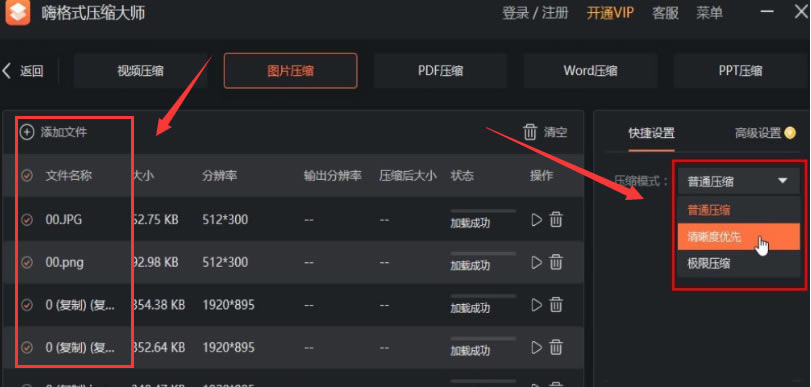Click the orange app logo icon
The width and height of the screenshot is (811, 387).
coord(17,12)
